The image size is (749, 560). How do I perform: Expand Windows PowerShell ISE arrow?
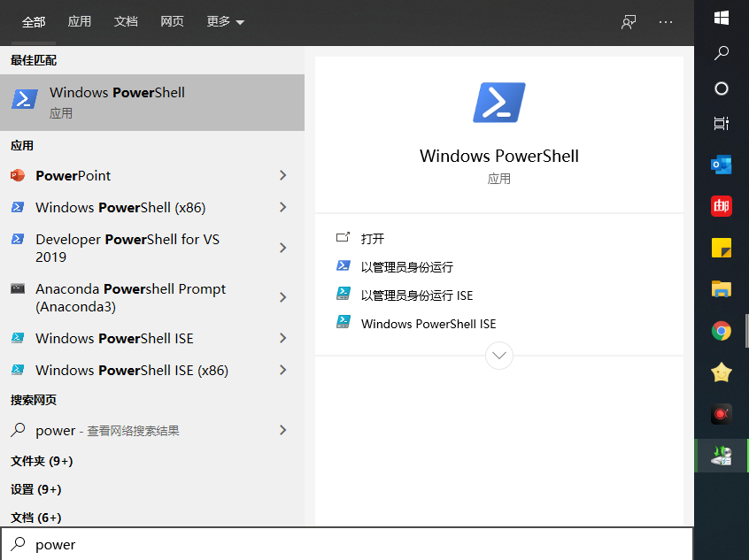[x=282, y=338]
